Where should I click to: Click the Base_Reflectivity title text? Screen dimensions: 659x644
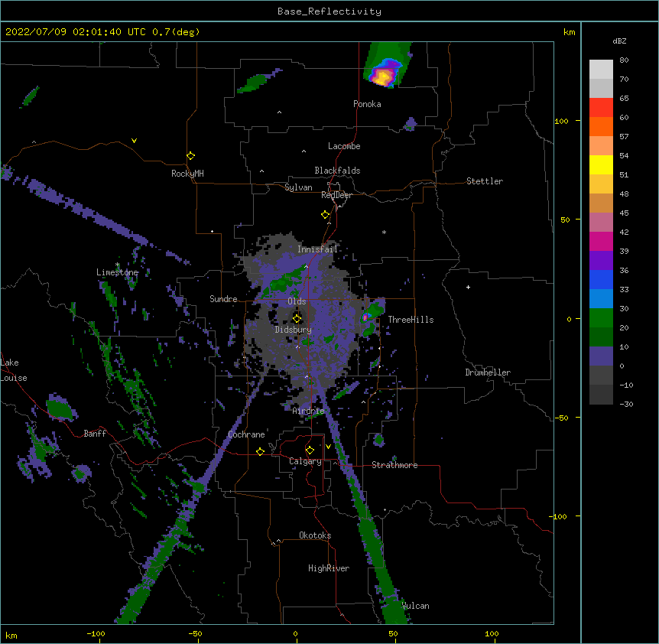point(329,11)
